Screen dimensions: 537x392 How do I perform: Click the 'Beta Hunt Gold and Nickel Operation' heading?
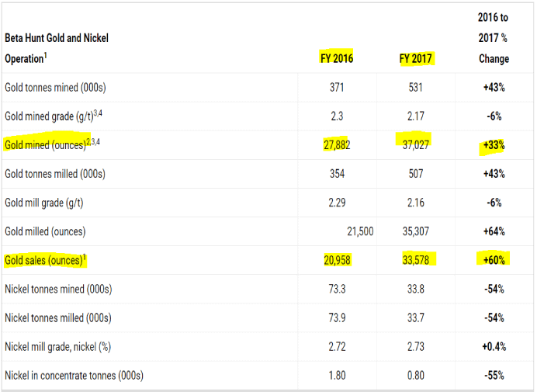point(57,48)
